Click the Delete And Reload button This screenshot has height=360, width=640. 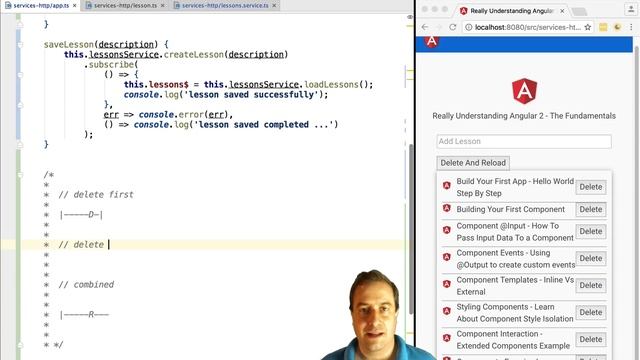click(x=473, y=163)
